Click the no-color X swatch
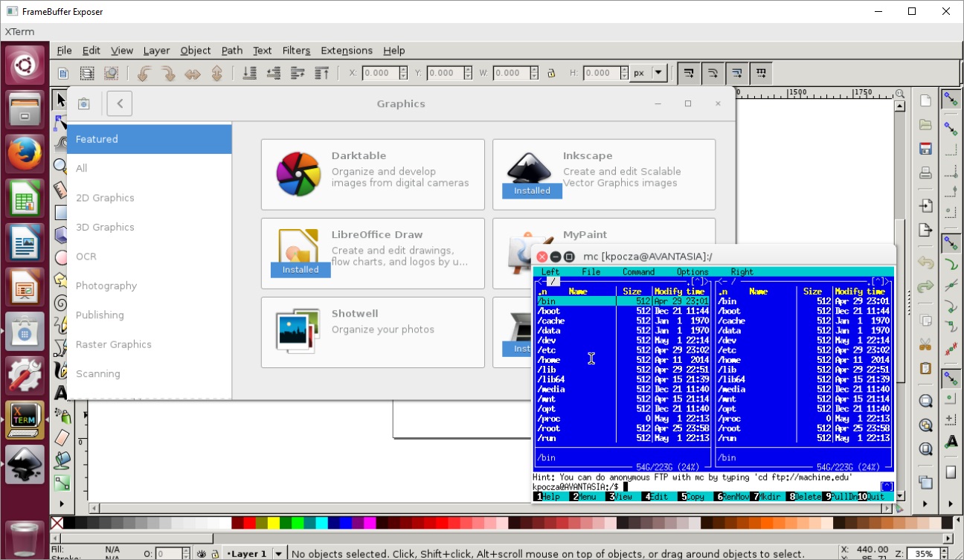 tap(57, 524)
